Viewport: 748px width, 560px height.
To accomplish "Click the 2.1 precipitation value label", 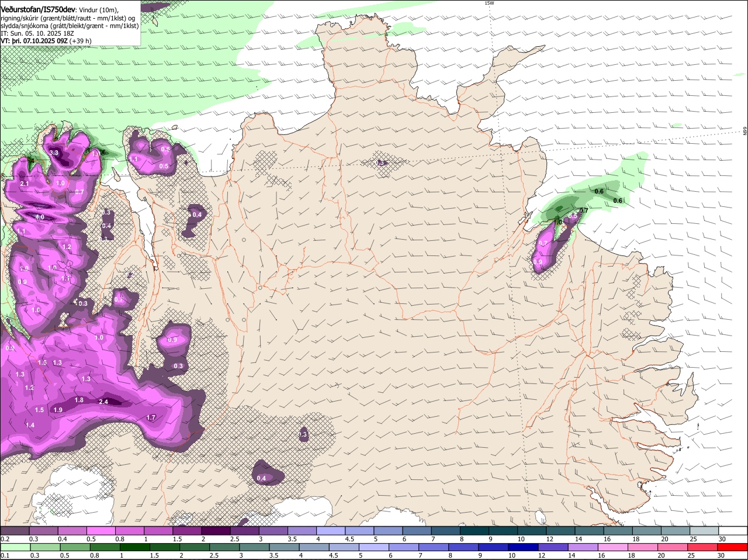I will click(x=25, y=184).
